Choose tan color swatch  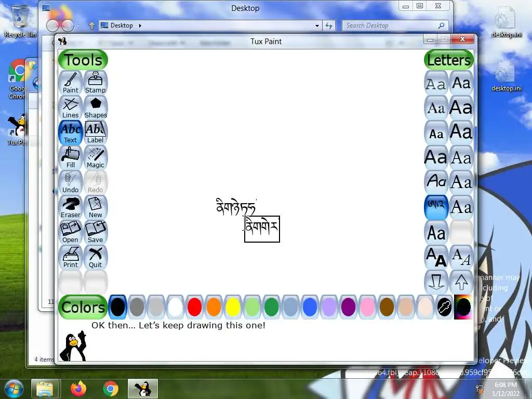pos(406,307)
